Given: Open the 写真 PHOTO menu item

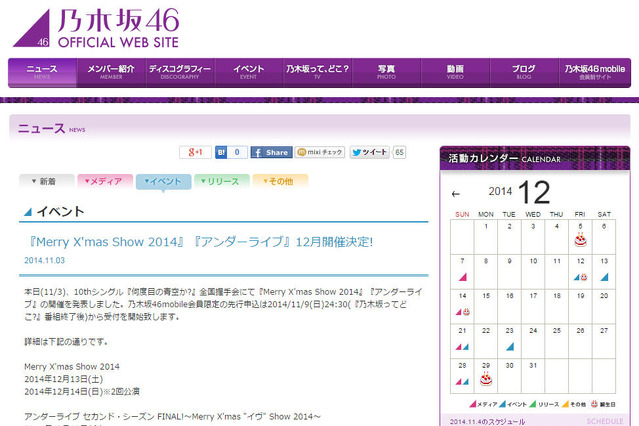Looking at the screenshot, I should coord(386,73).
